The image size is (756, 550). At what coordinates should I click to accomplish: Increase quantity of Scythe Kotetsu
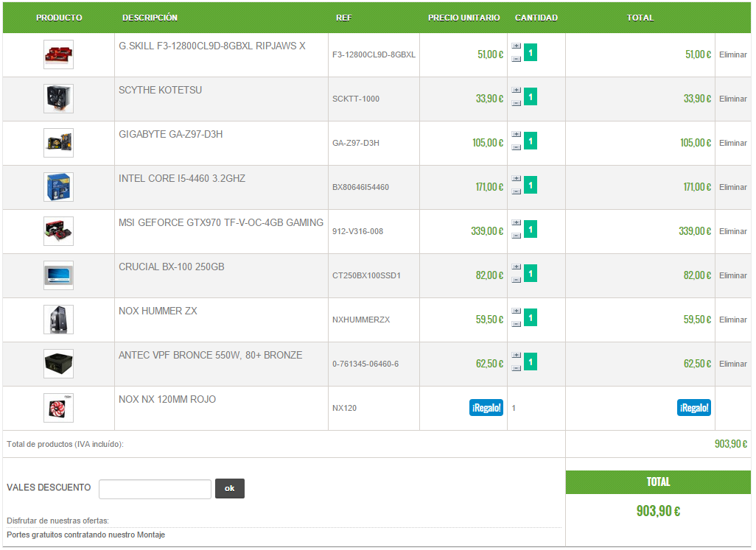coord(517,91)
